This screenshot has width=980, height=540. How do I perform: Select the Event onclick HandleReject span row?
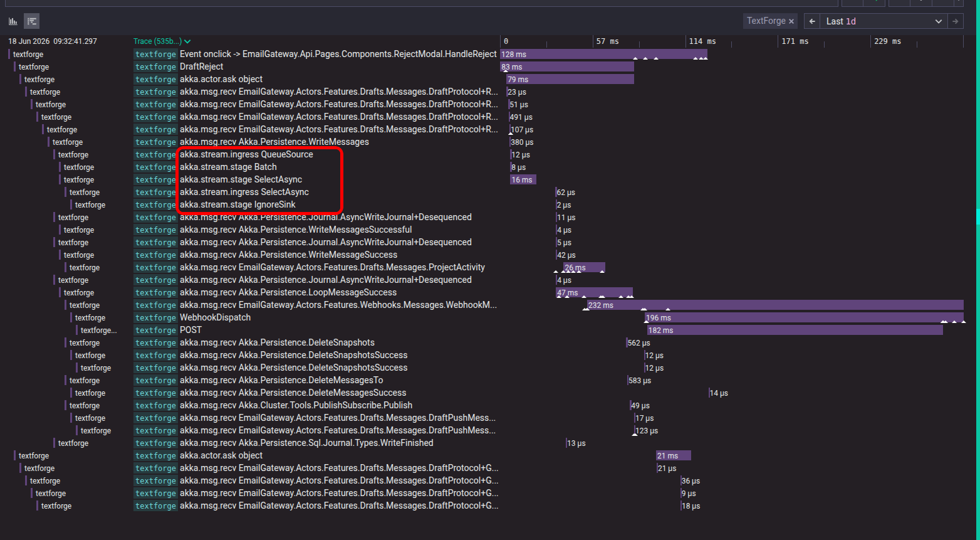(338, 55)
